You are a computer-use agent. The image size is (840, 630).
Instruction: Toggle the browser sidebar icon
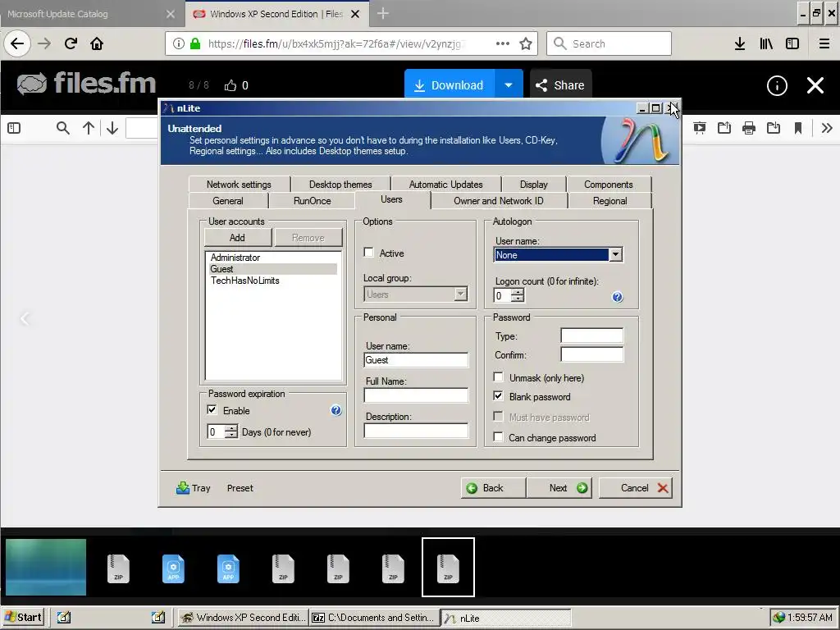(792, 43)
